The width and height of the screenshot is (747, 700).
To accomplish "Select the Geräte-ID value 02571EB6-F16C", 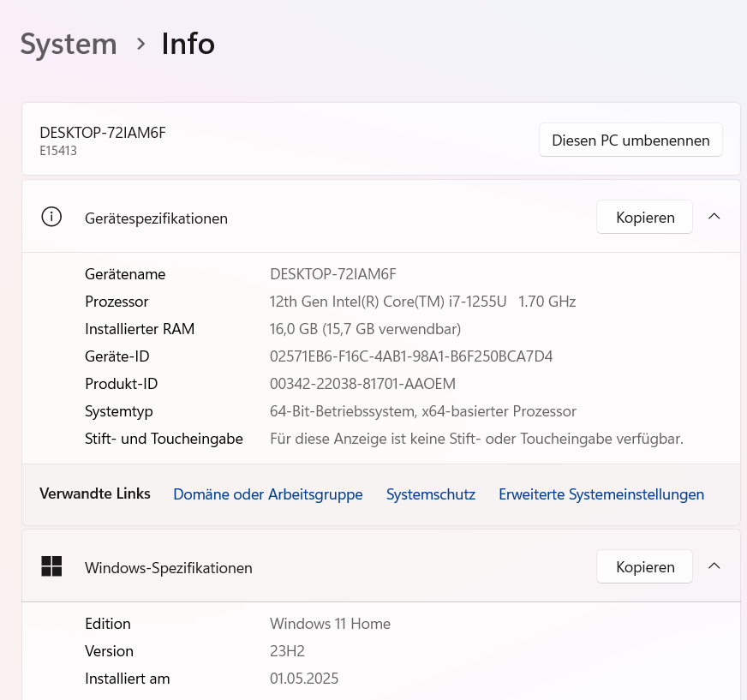I will point(411,356).
